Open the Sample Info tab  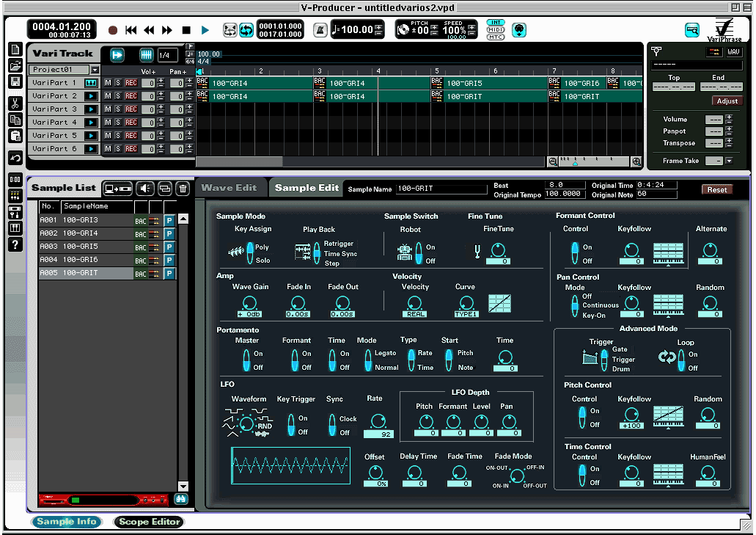click(67, 522)
